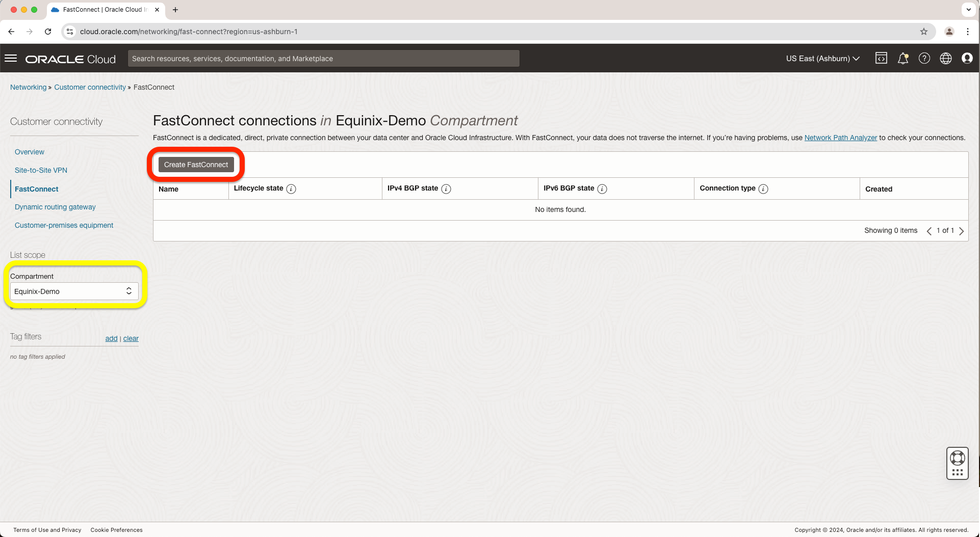Click the info icon beside Lifecycle state
The width and height of the screenshot is (980, 537).
(x=291, y=189)
